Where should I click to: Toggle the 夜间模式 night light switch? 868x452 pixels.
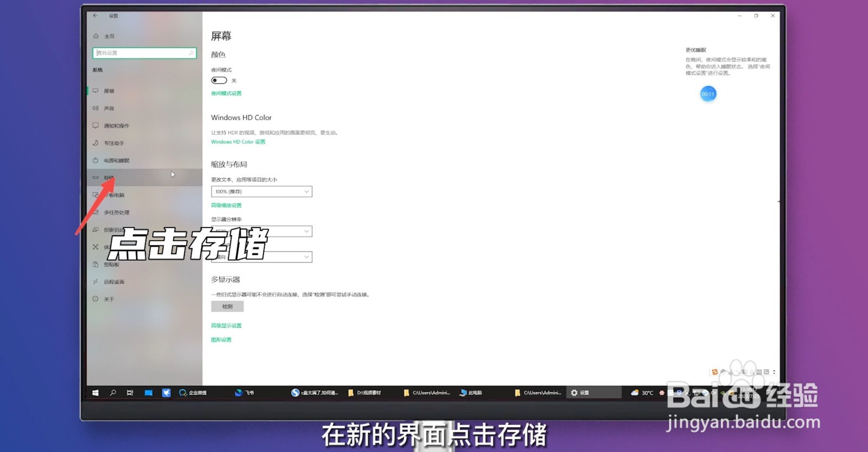tap(219, 80)
